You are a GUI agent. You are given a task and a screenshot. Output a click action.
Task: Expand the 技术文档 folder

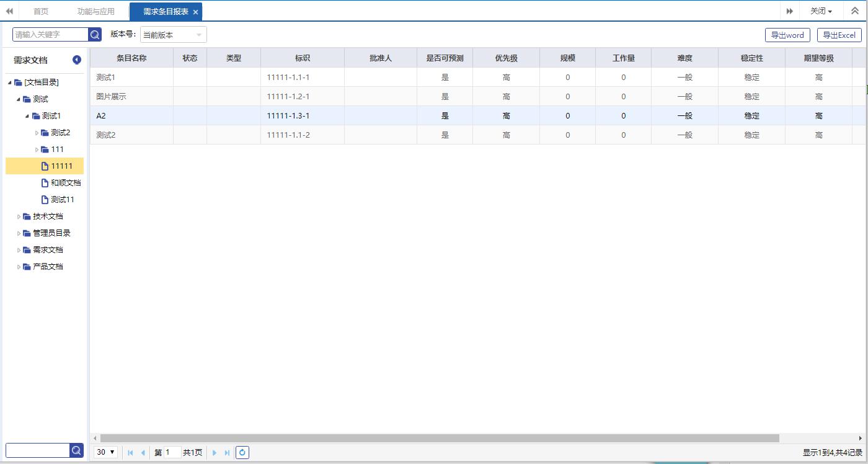pyautogui.click(x=19, y=216)
